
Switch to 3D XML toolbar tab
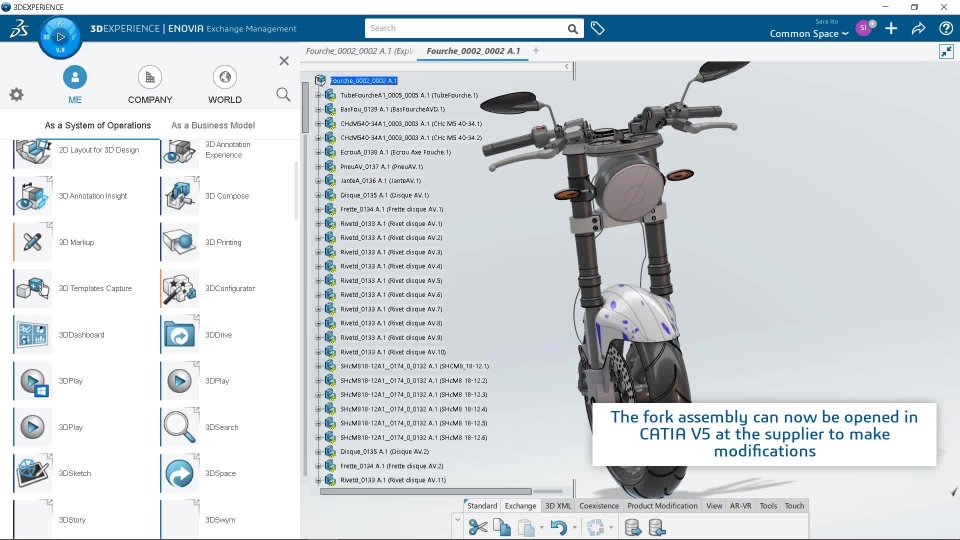[x=558, y=506]
